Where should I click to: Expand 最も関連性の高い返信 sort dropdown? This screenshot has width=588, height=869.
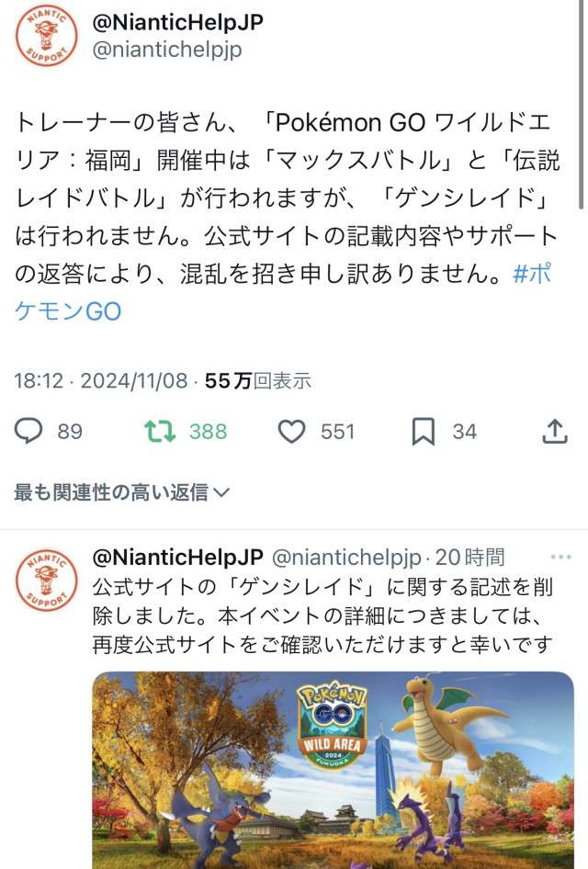122,491
